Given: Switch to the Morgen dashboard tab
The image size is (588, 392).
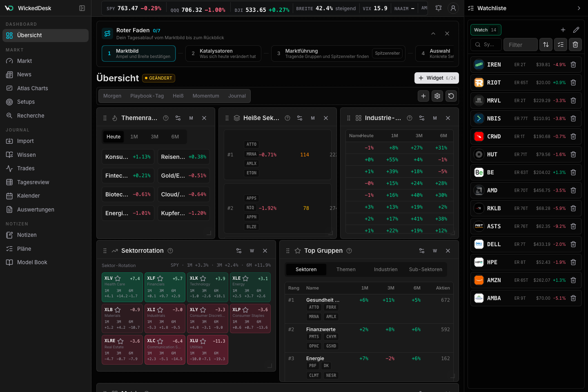Looking at the screenshot, I should click(x=112, y=96).
